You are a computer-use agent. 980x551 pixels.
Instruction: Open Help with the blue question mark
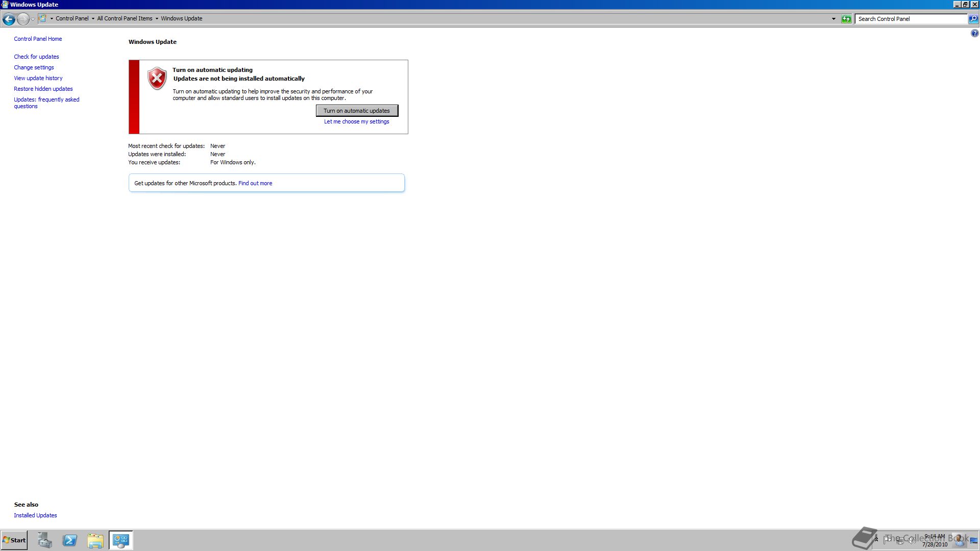[974, 33]
